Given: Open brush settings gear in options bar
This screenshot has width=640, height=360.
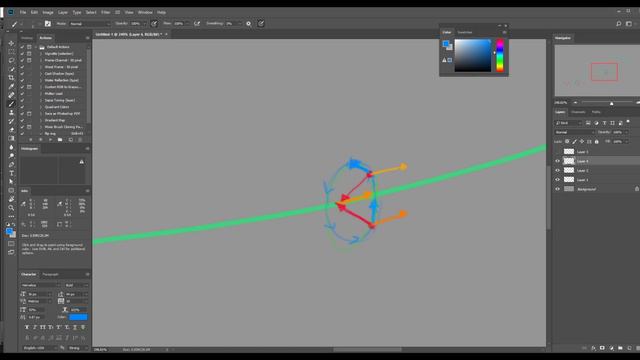Looking at the screenshot, I should coord(249,24).
